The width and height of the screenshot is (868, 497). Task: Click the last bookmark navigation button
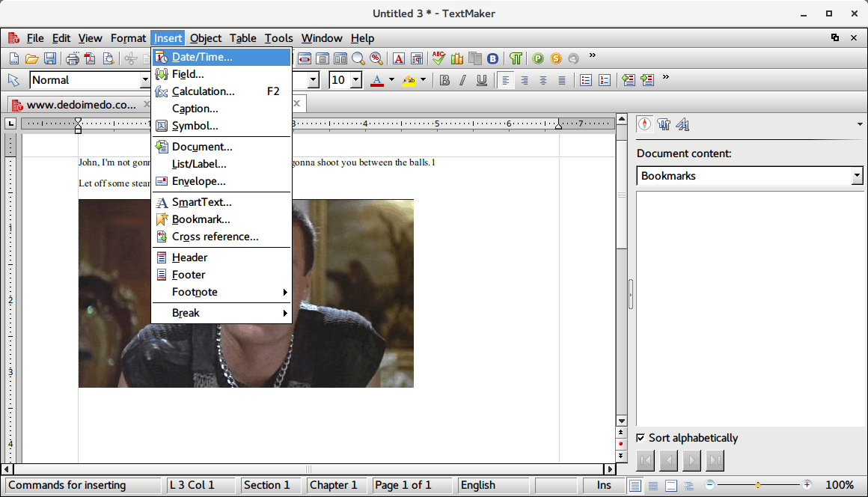coord(715,460)
